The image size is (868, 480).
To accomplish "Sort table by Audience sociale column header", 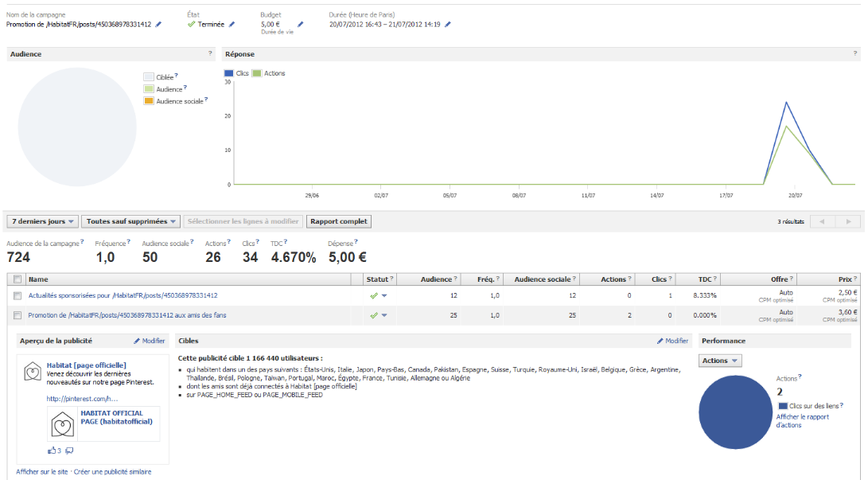I will point(542,279).
